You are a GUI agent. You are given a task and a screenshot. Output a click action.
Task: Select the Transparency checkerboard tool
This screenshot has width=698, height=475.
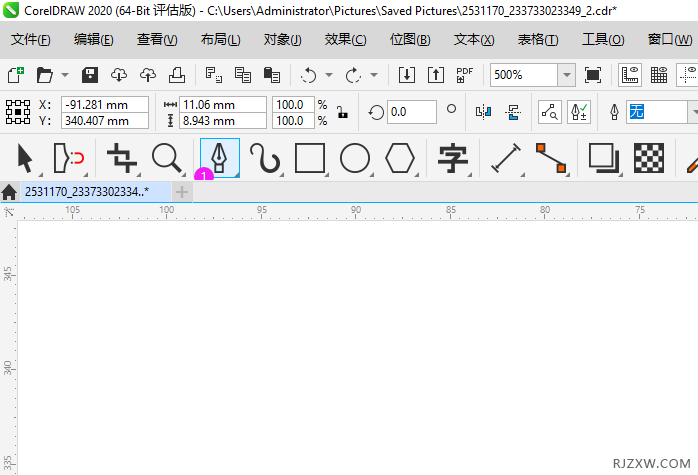coord(649,158)
